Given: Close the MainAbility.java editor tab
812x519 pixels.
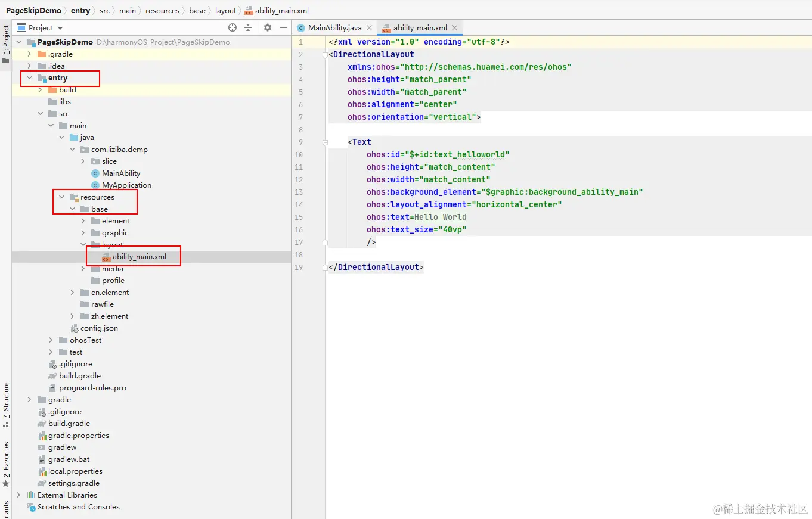Looking at the screenshot, I should pos(369,27).
